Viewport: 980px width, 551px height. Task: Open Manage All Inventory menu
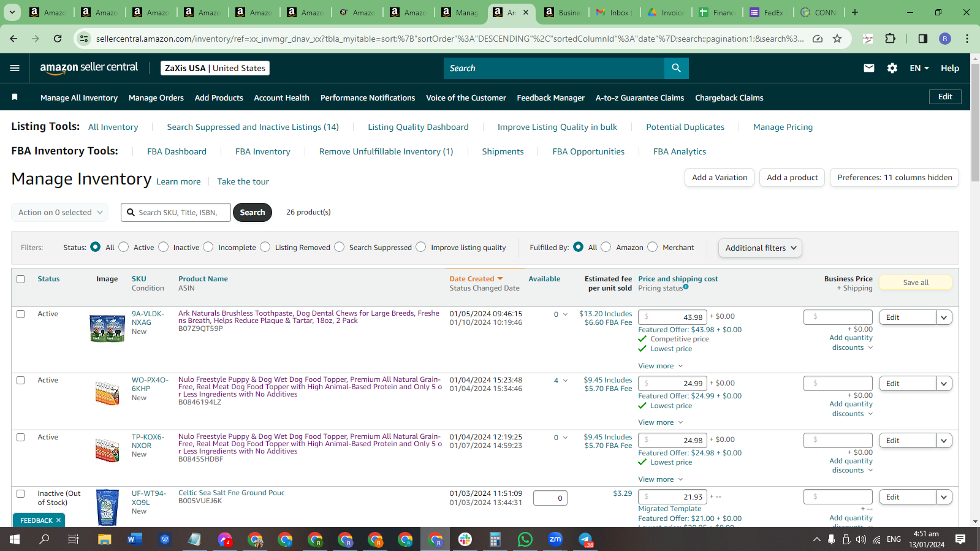coord(79,97)
